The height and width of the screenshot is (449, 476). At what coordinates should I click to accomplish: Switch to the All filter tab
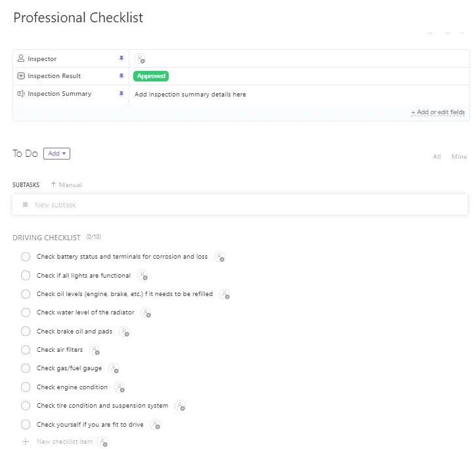pos(437,157)
